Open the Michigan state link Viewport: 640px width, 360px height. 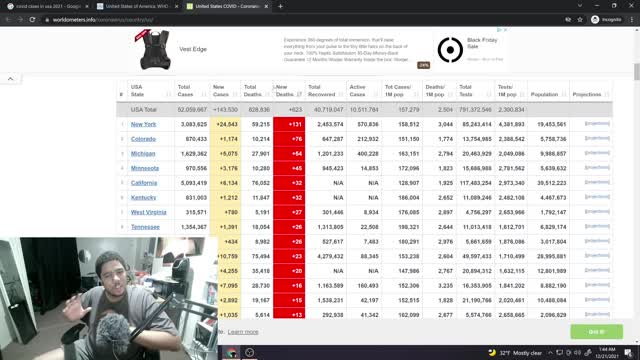pos(143,153)
